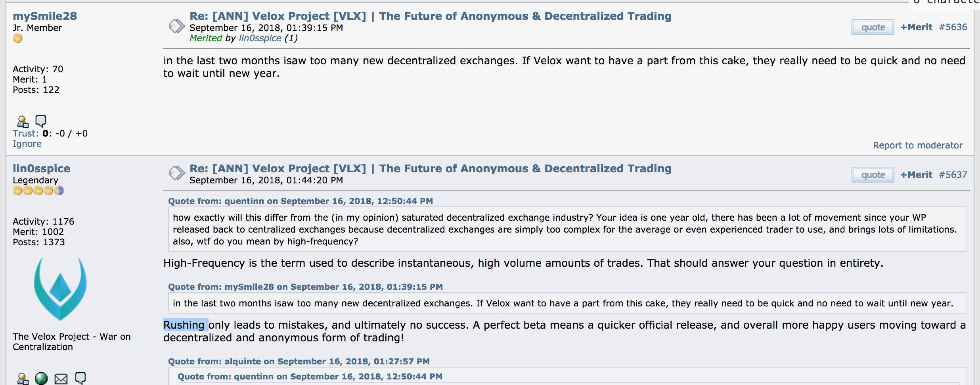The height and width of the screenshot is (385, 980).
Task: Click lin0sspice's personal-message speech bubble icon
Action: [x=80, y=378]
